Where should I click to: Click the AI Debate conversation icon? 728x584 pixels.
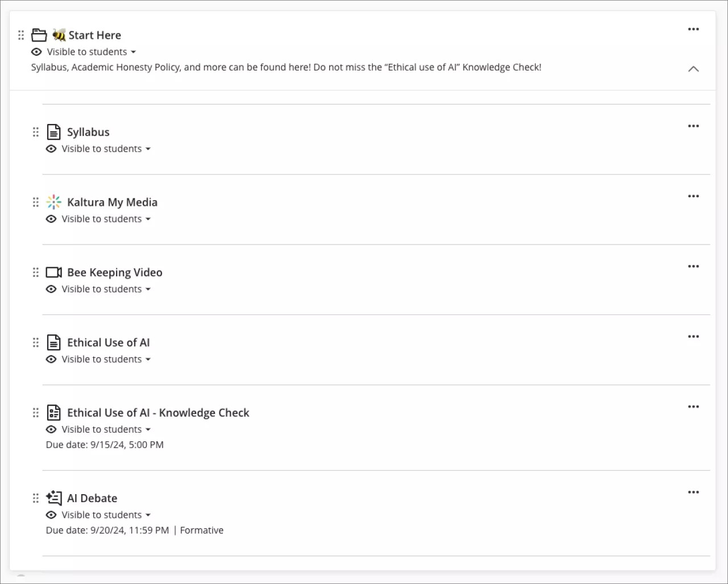point(53,498)
